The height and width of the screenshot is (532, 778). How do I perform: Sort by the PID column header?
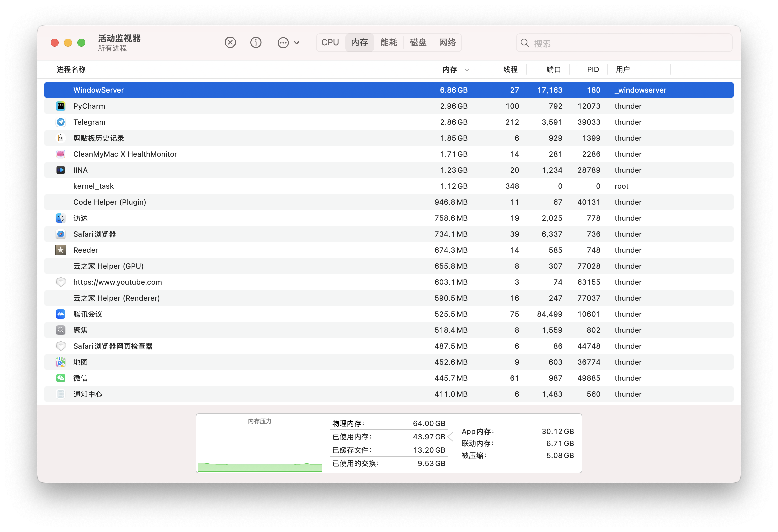pos(593,70)
